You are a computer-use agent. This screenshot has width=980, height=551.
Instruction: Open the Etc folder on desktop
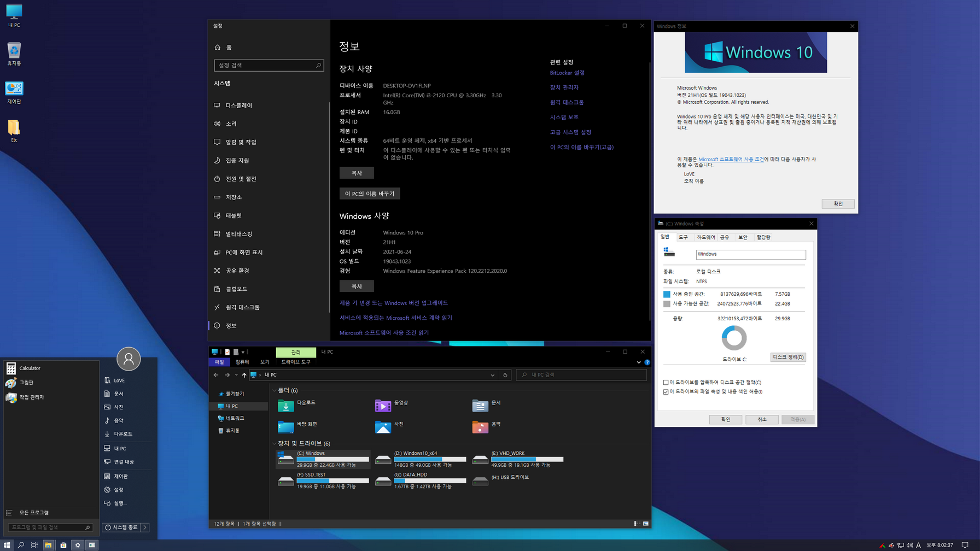tap(14, 131)
